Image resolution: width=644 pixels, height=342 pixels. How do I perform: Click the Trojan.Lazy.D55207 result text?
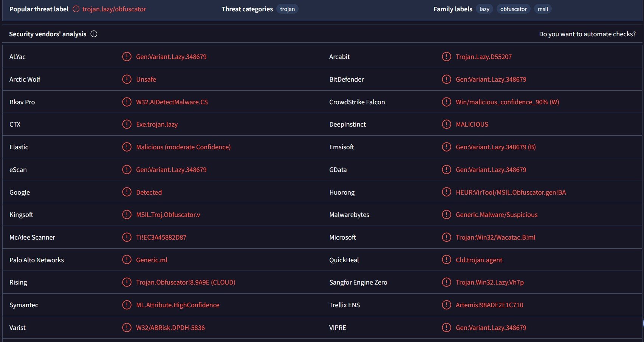(x=484, y=57)
